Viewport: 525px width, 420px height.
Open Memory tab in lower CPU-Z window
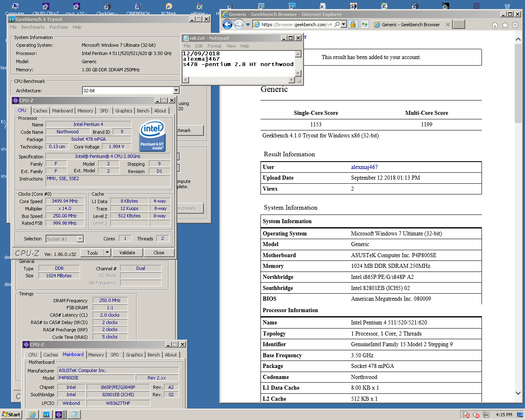pyautogui.click(x=96, y=355)
